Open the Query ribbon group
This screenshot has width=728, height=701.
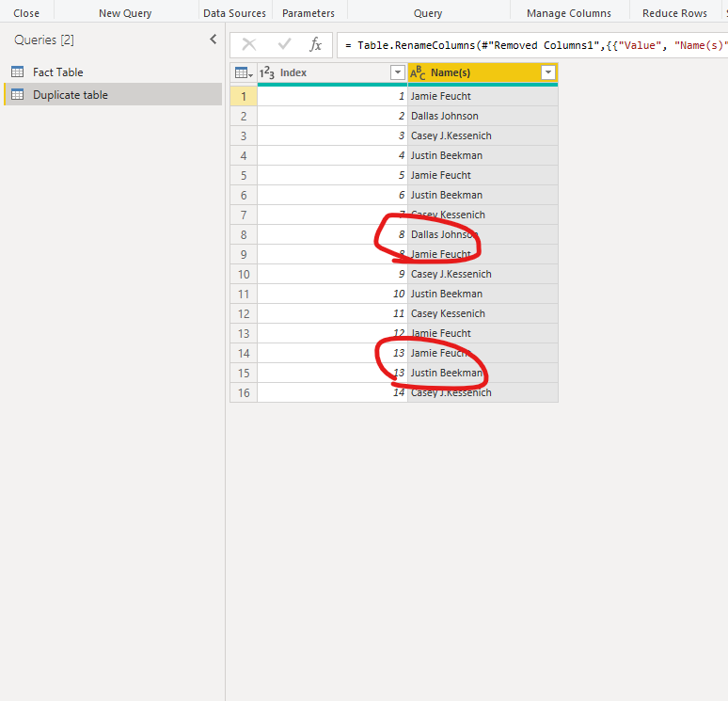(x=428, y=13)
